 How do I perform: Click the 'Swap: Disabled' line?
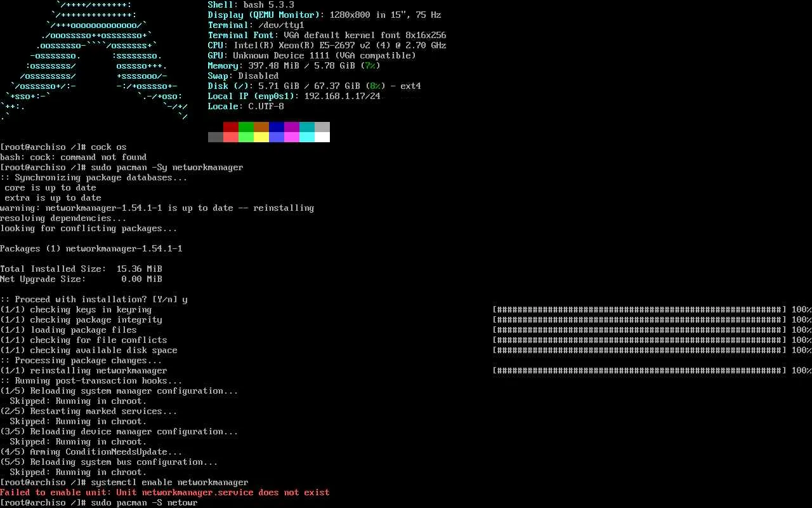(x=243, y=76)
